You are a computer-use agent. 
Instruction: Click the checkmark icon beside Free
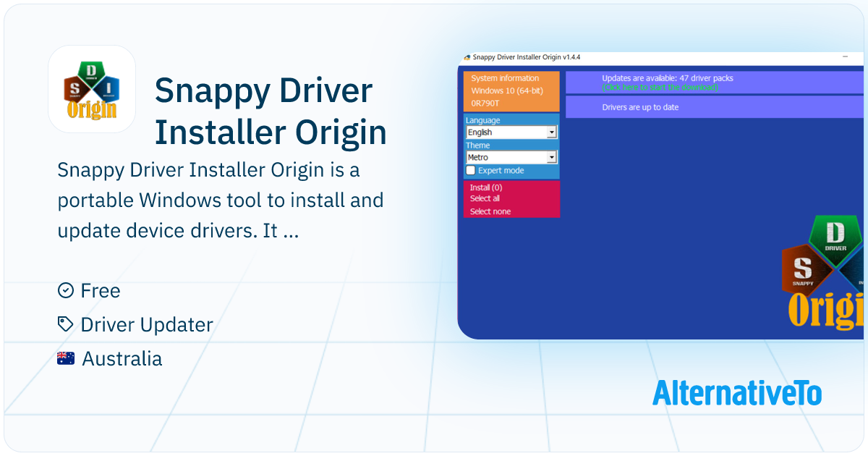(x=65, y=291)
